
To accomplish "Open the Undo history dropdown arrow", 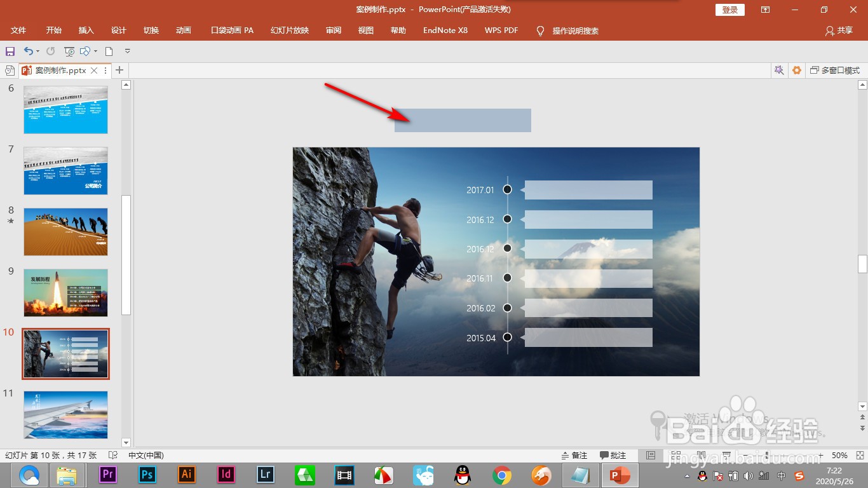I will [38, 51].
